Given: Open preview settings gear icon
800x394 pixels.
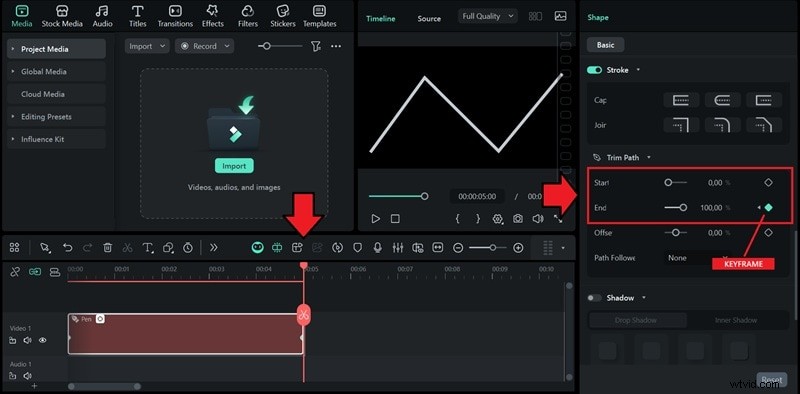Looking at the screenshot, I should [x=497, y=219].
